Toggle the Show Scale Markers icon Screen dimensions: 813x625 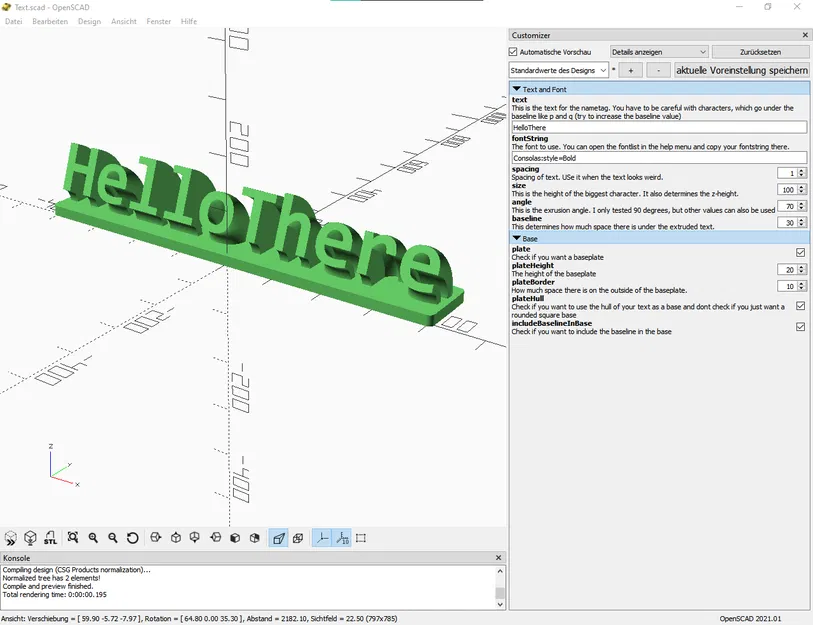(x=343, y=537)
